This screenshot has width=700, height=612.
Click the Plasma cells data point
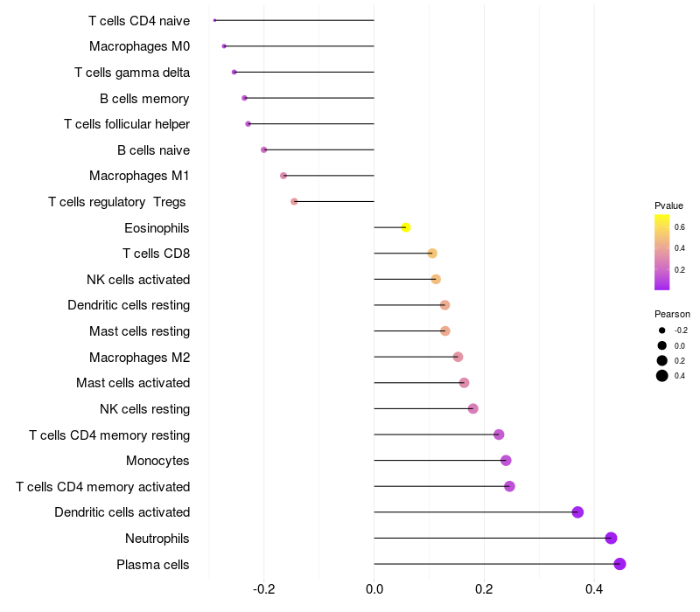point(619,564)
